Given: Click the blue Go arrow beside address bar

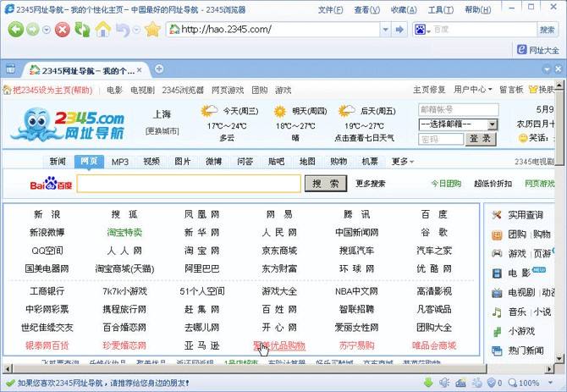Looking at the screenshot, I should 399,30.
